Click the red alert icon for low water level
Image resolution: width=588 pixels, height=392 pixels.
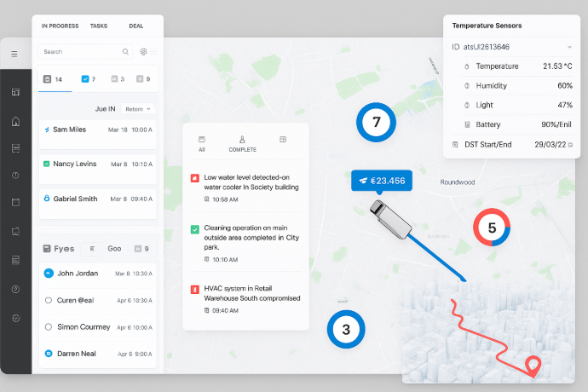[x=195, y=178]
